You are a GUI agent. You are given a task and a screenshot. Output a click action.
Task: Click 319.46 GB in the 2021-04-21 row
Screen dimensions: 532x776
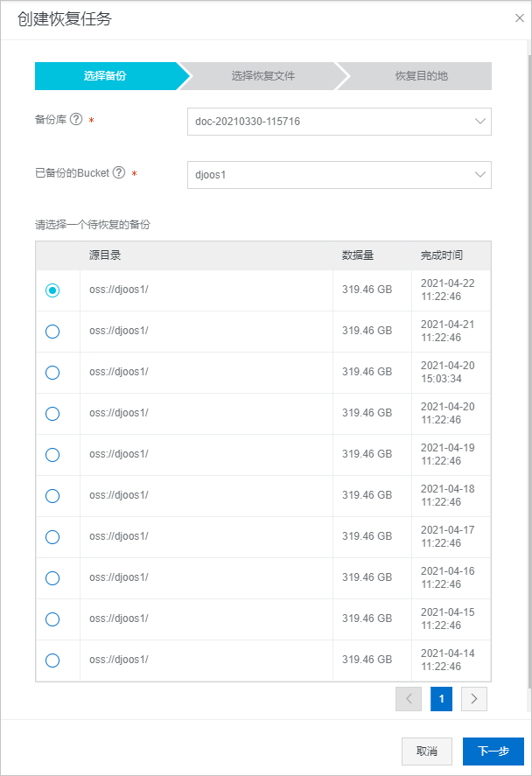coord(367,331)
